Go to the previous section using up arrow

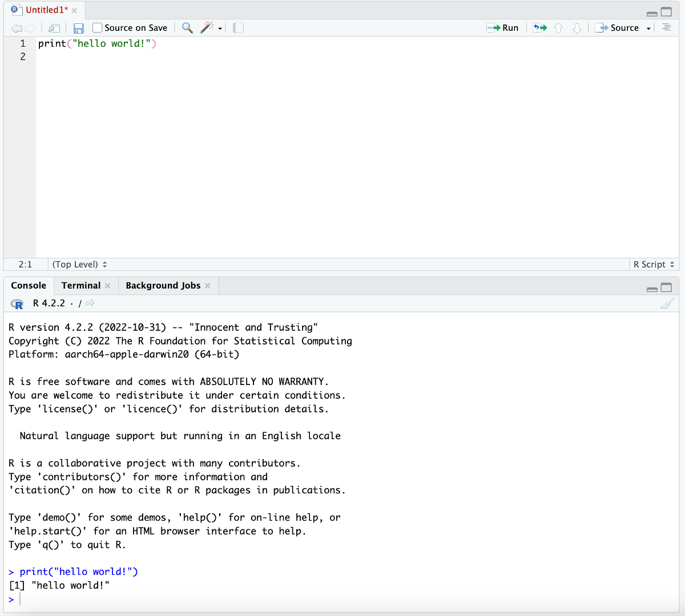pos(559,28)
